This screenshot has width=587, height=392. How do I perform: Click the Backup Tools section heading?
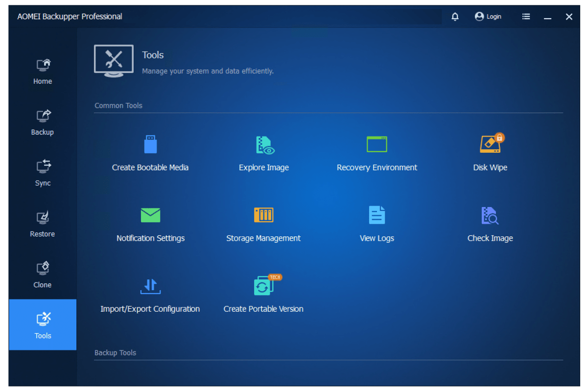point(116,353)
